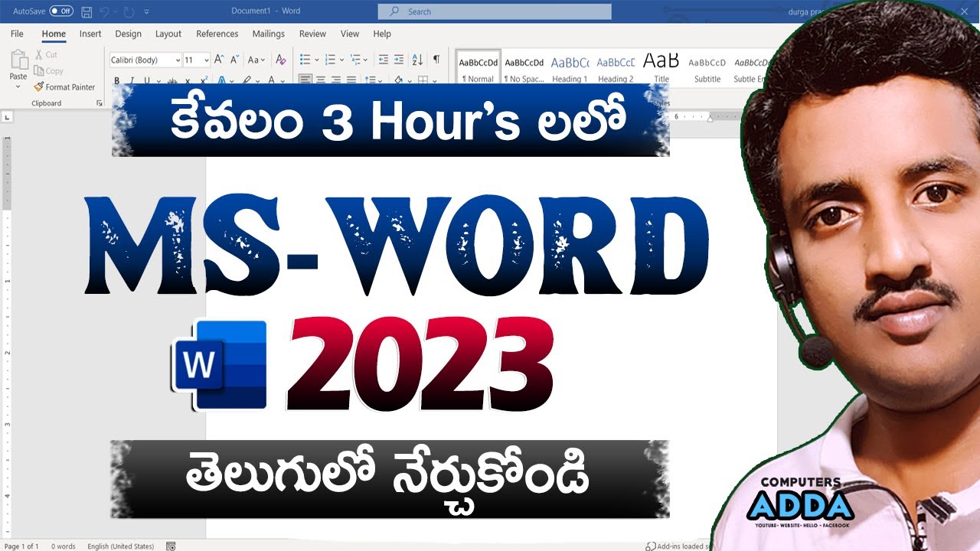Apply the Heading 1 style

[x=570, y=68]
